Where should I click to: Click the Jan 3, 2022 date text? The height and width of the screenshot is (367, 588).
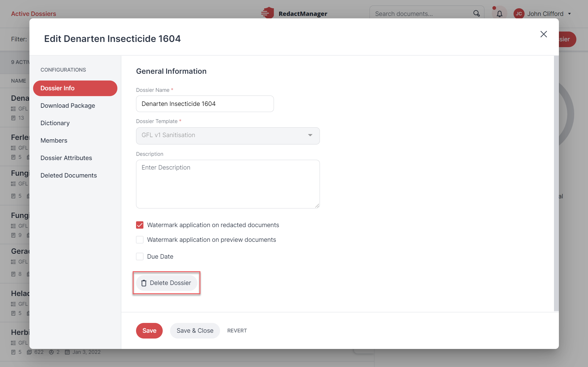pos(86,352)
